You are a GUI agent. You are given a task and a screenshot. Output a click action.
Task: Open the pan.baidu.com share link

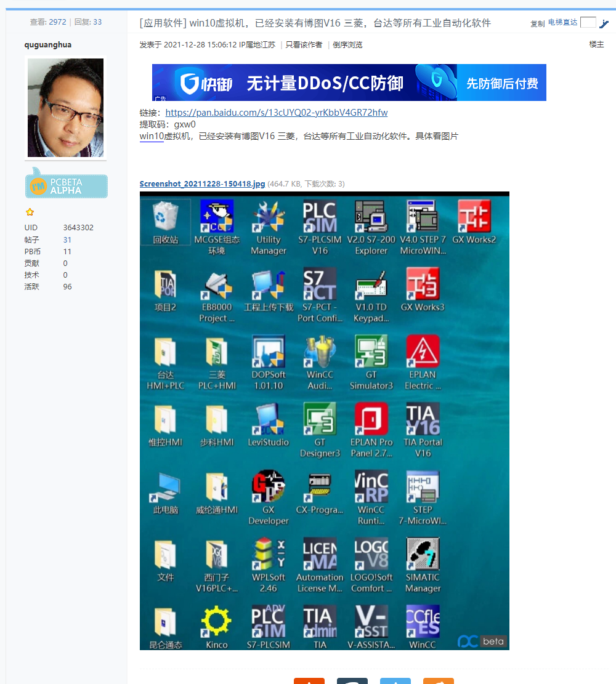click(277, 113)
